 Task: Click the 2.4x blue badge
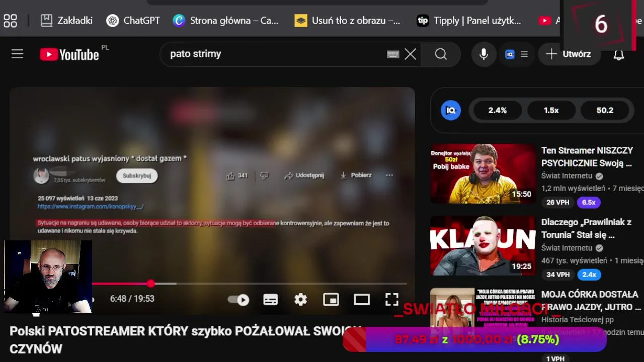pyautogui.click(x=589, y=275)
